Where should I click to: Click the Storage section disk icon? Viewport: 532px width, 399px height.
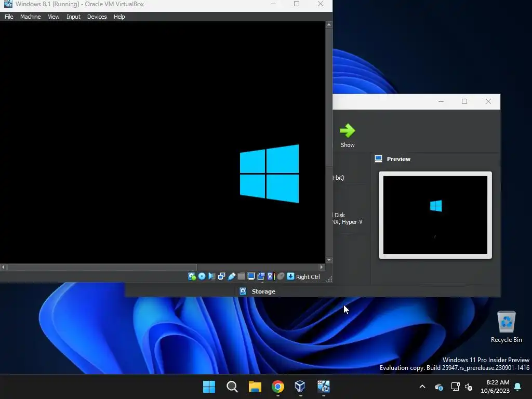coord(243,291)
